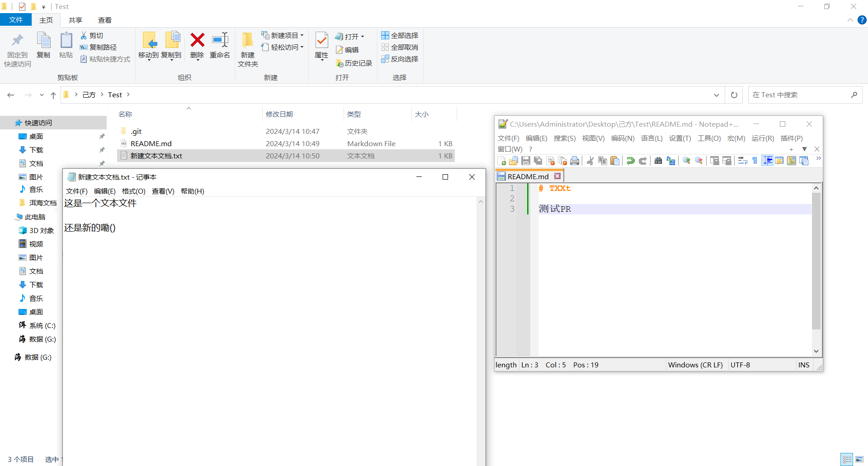Open Notepad++ 语言(L) menu
Screen dimensions: 868x466
tap(651, 138)
